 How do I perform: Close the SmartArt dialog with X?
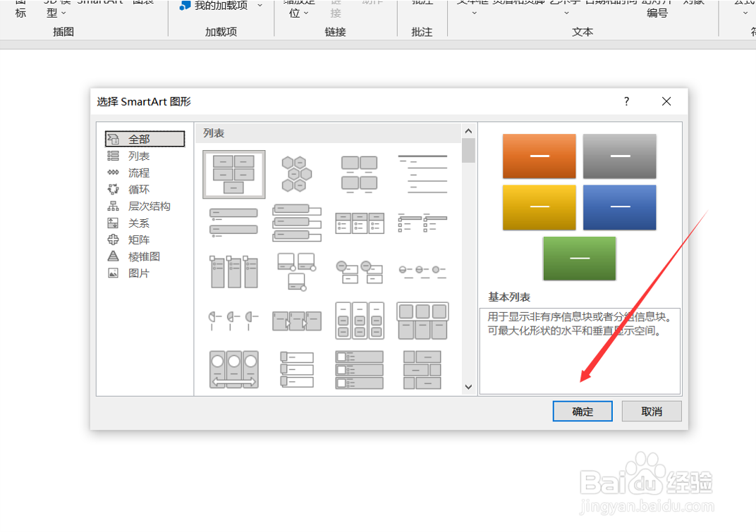click(x=666, y=101)
